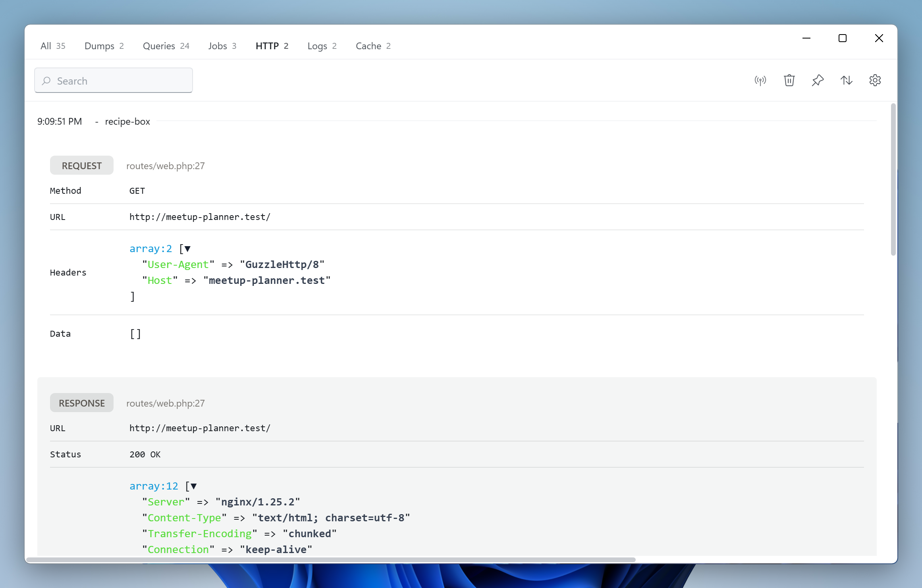Click the 200 OK status value
The width and height of the screenshot is (922, 588).
[145, 455]
